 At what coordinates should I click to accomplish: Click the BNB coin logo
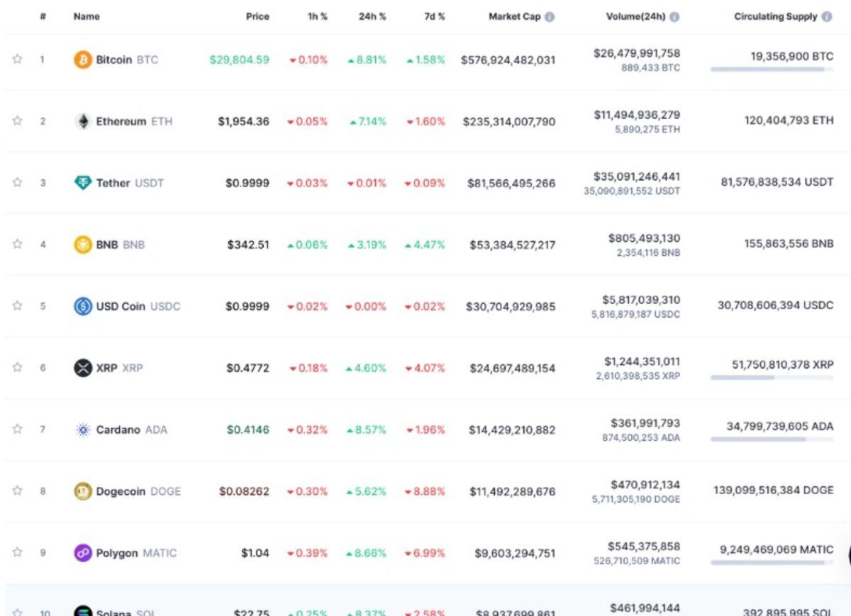83,244
